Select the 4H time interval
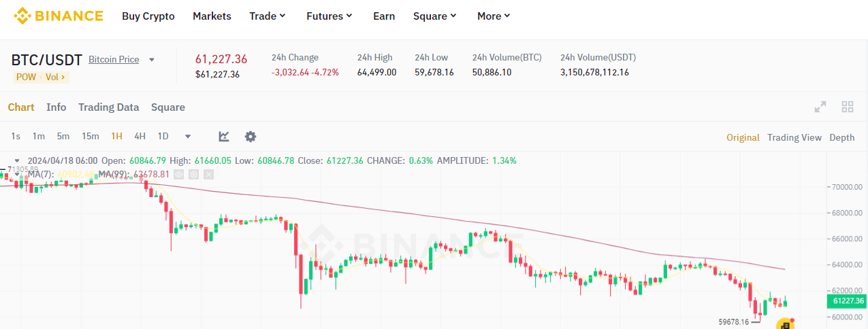 (x=140, y=136)
